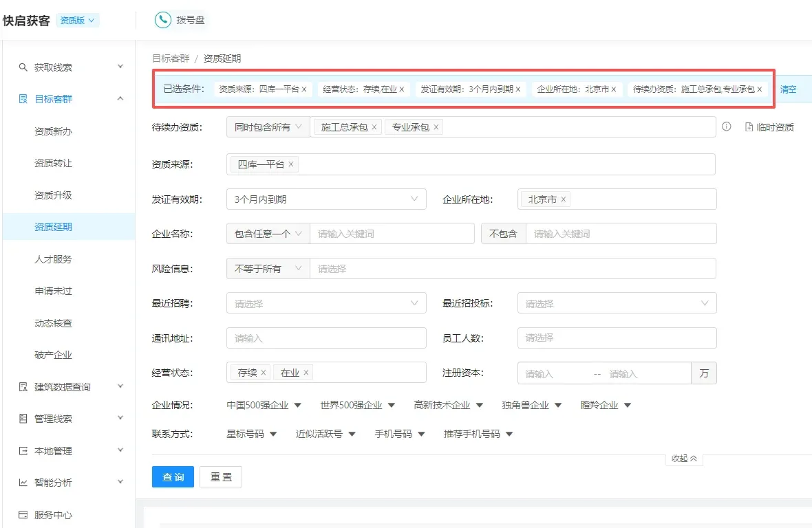Open 独角兽企业 filter dropdown
Screen dimensions: 812x528
click(x=532, y=405)
